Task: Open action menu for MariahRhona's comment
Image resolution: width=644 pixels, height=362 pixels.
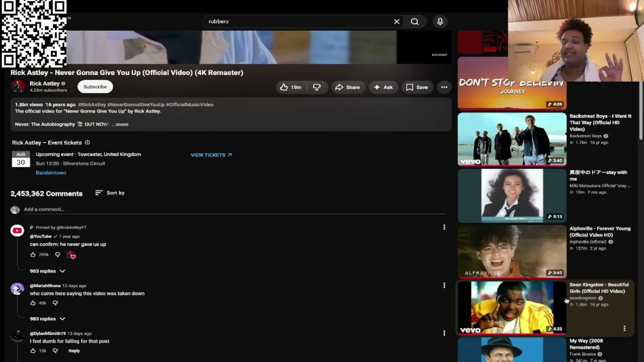Action: coord(444,286)
